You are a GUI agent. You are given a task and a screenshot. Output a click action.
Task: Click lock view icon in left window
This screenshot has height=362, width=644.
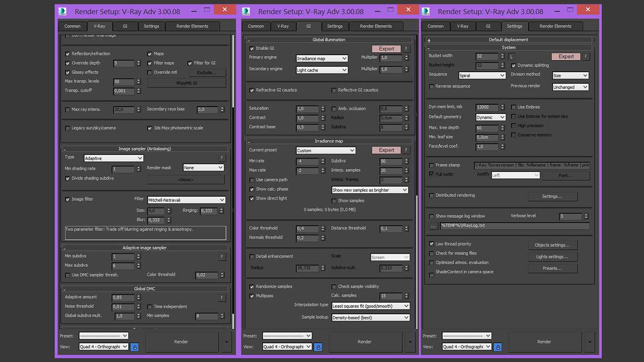(x=134, y=347)
